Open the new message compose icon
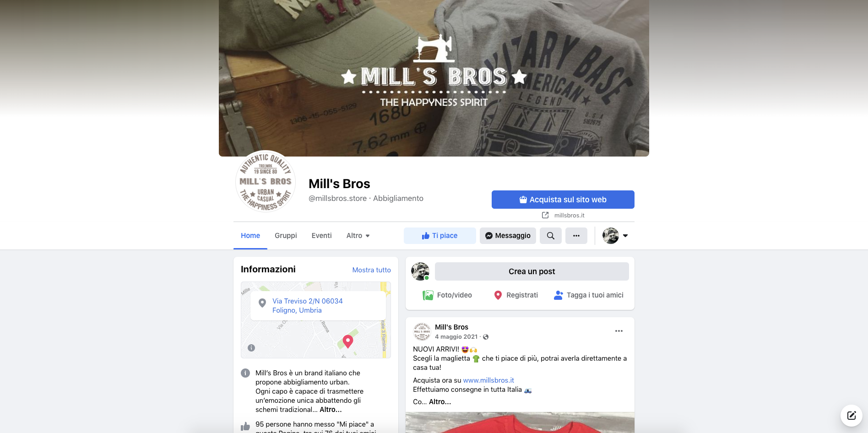 tap(851, 416)
